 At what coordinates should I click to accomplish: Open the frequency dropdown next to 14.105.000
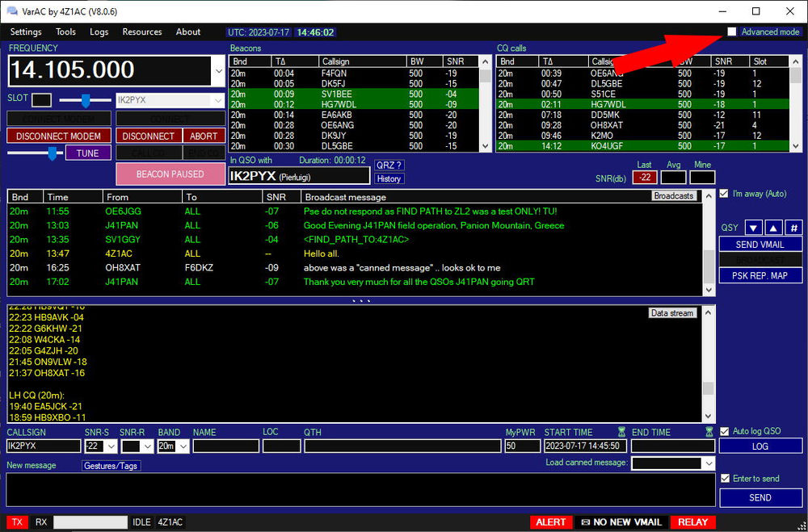click(x=217, y=70)
